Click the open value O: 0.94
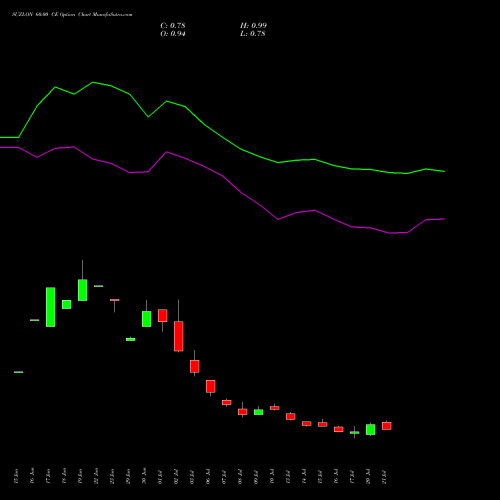Screen dimensions: 500x500 pos(173,34)
